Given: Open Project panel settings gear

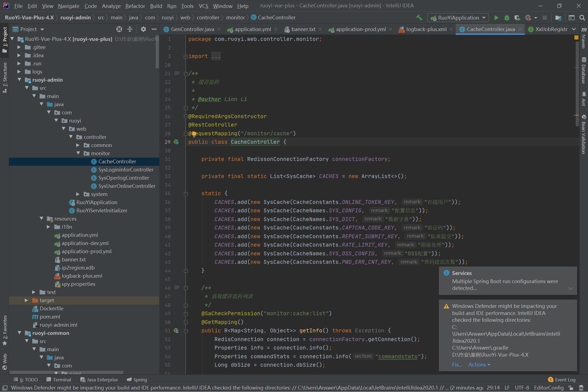Looking at the screenshot, I should tap(143, 29).
